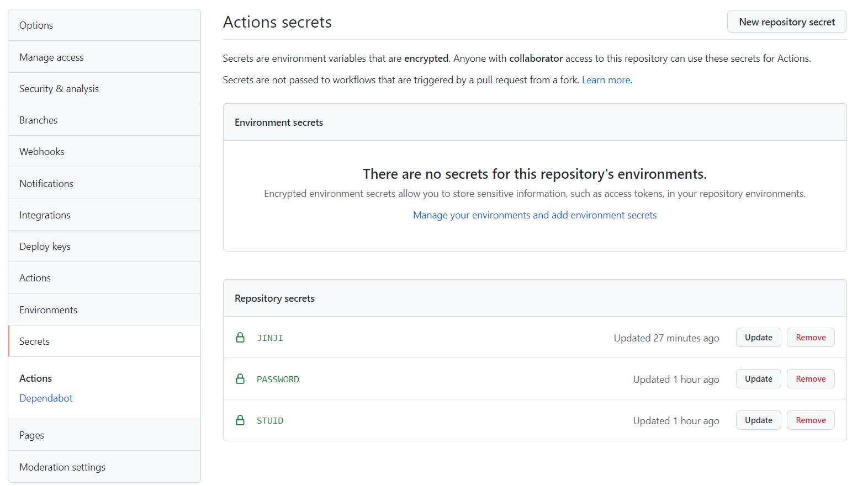Select Environments in the sidebar
This screenshot has width=868, height=486.
[x=49, y=310]
